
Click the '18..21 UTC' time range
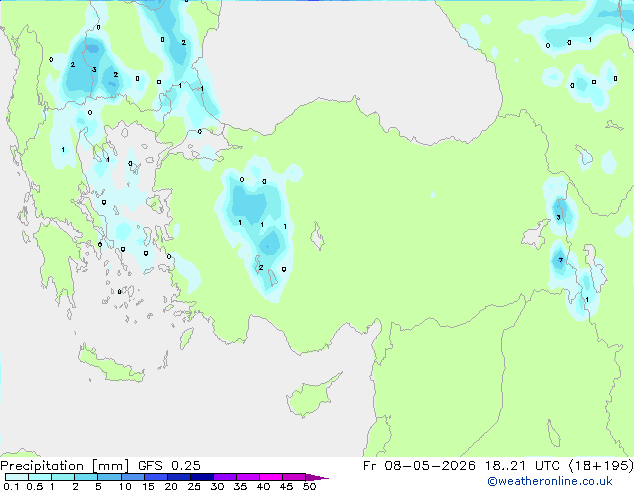tap(522, 466)
